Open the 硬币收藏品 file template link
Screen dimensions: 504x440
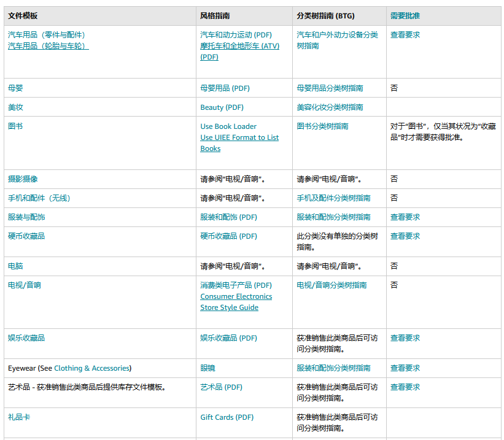click(x=26, y=236)
